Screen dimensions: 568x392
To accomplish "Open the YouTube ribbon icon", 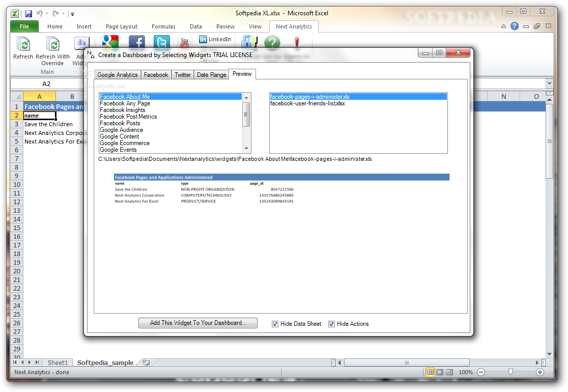I will tap(184, 42).
